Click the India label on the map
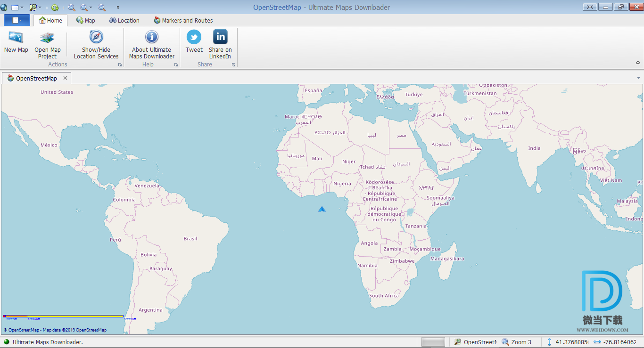Viewport: 644px width, 348px height. tap(534, 148)
